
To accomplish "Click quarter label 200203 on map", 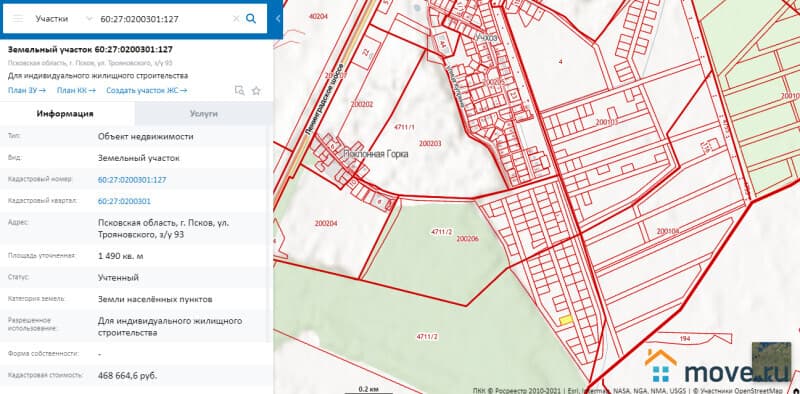I will point(430,143).
